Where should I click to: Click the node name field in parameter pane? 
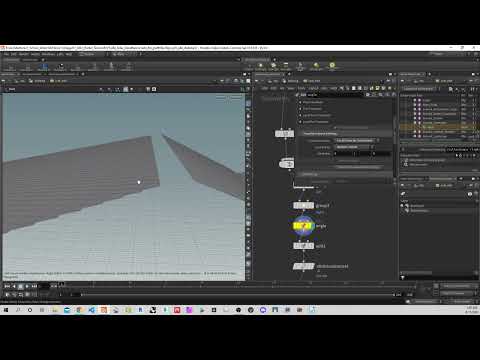[x=335, y=95]
